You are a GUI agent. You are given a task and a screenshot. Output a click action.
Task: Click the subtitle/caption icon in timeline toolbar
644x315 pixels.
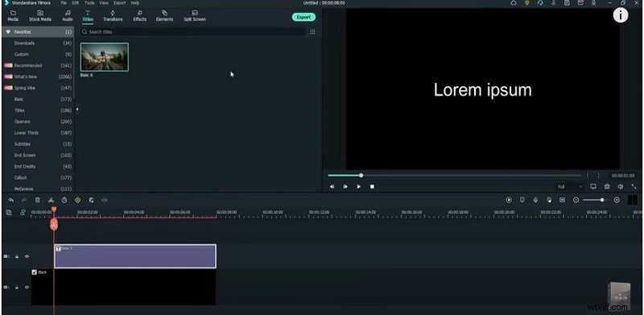562,200
